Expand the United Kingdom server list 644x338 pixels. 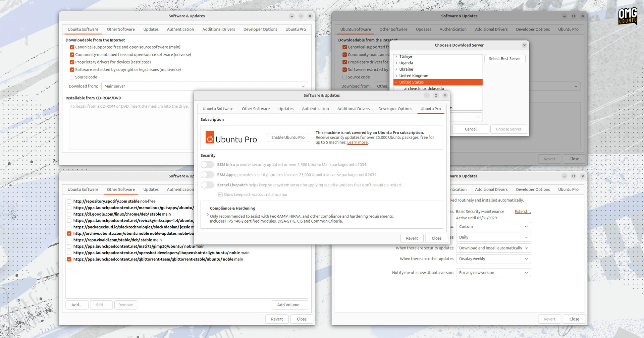click(396, 76)
